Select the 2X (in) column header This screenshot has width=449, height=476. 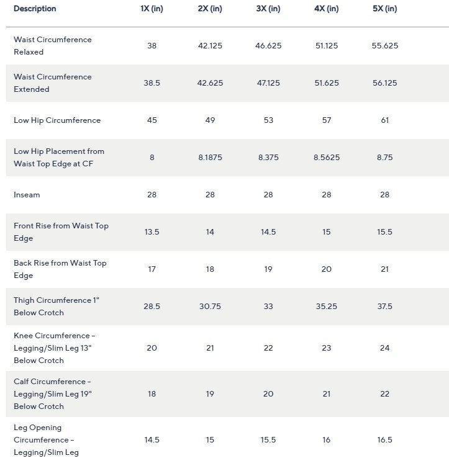[210, 9]
